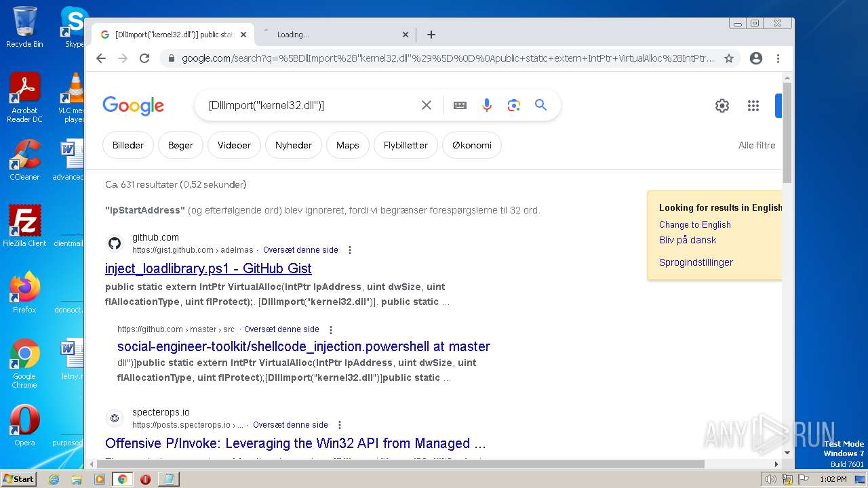Open more options for specterops result

click(x=340, y=425)
